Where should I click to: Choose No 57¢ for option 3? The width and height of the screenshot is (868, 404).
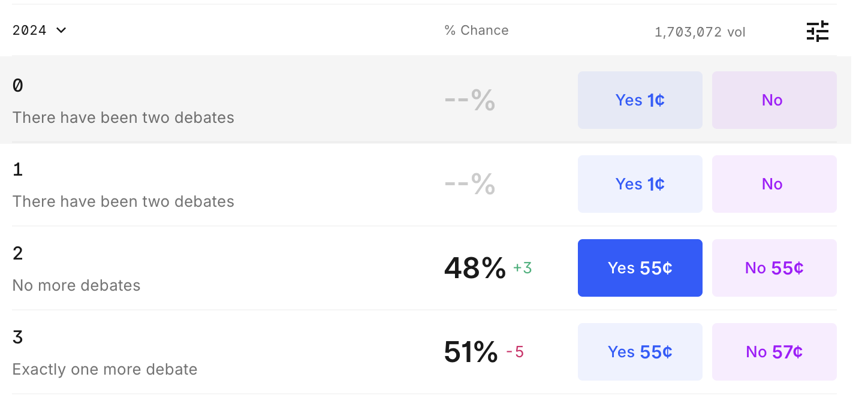pyautogui.click(x=774, y=352)
